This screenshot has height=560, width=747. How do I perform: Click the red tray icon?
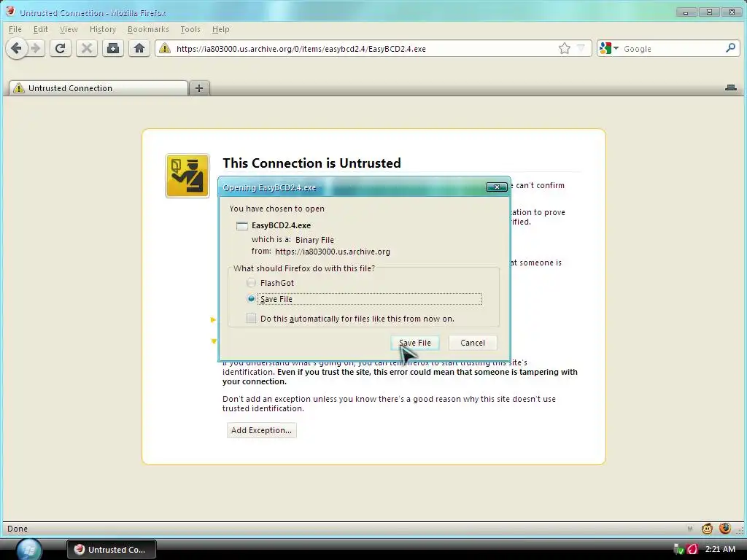692,550
